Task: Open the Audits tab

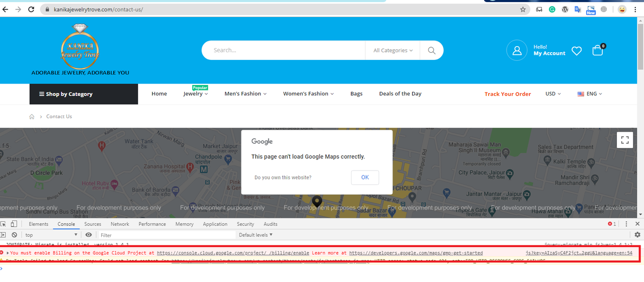Action: [x=270, y=224]
